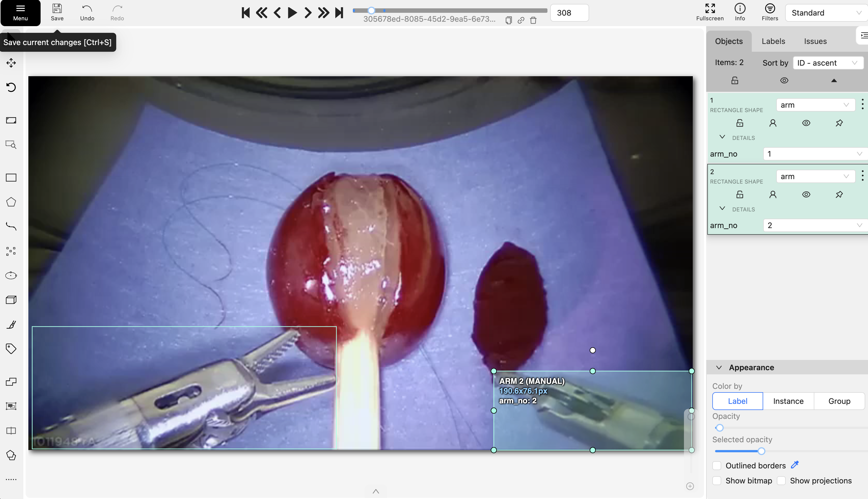Hide all objects via header eye icon

coord(784,81)
